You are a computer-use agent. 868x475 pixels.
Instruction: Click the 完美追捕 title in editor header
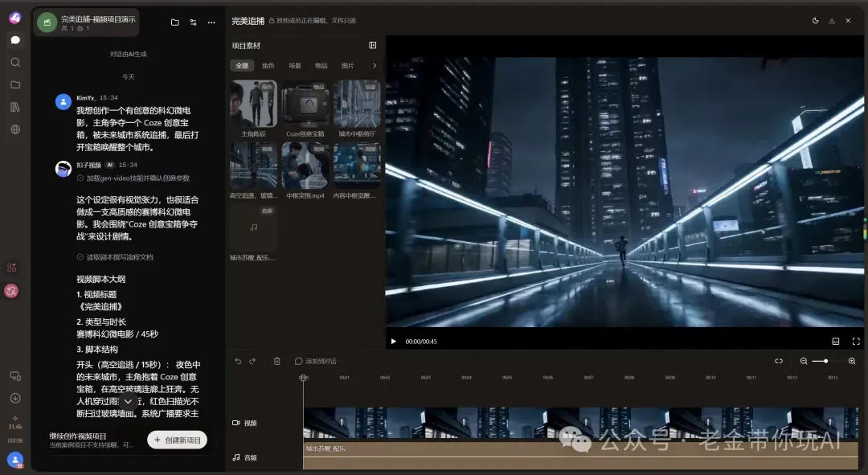point(248,20)
